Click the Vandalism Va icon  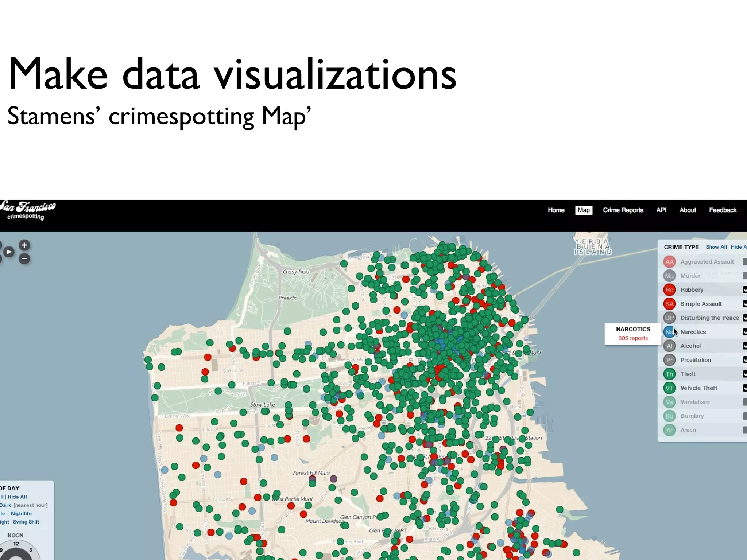pyautogui.click(x=669, y=402)
